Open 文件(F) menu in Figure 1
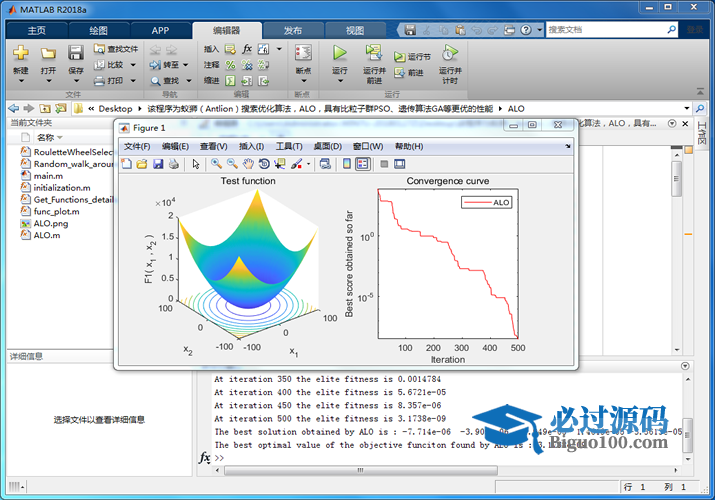 point(137,146)
